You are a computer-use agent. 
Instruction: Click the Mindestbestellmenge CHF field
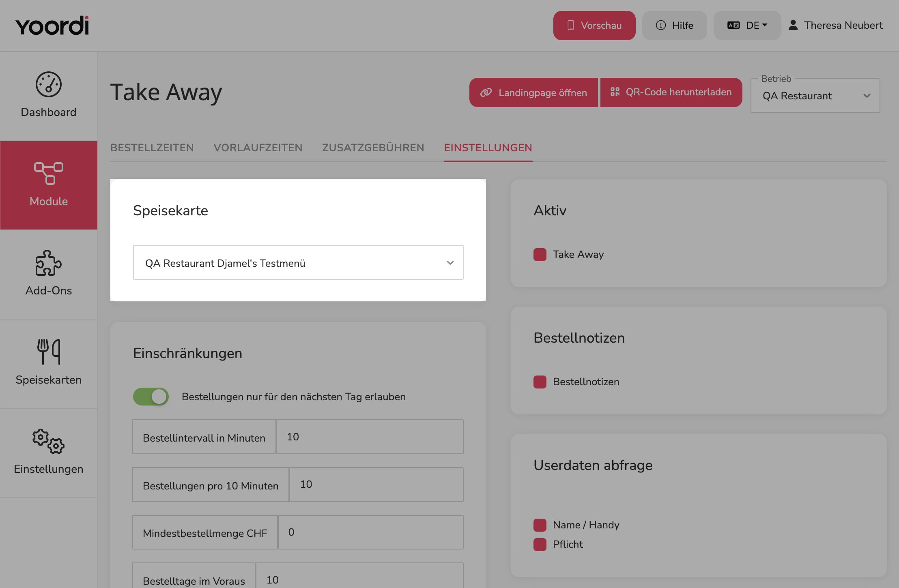(x=371, y=532)
